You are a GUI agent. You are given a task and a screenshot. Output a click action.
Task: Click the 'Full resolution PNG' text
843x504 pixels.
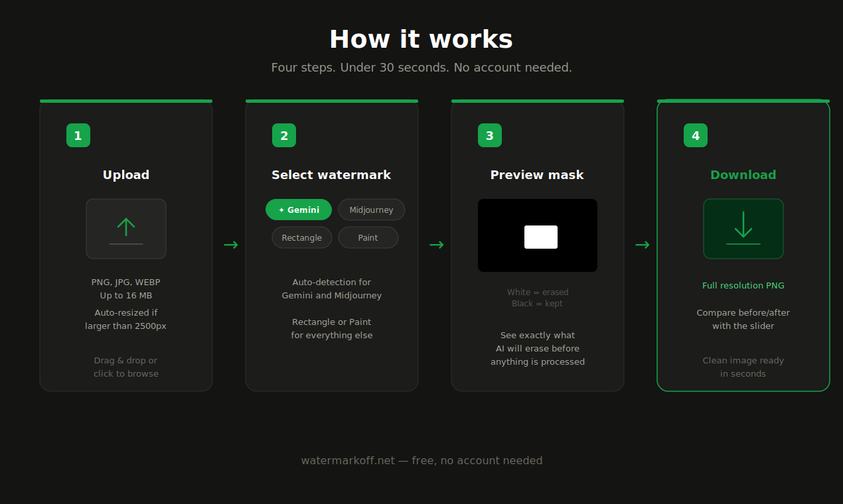coord(743,286)
